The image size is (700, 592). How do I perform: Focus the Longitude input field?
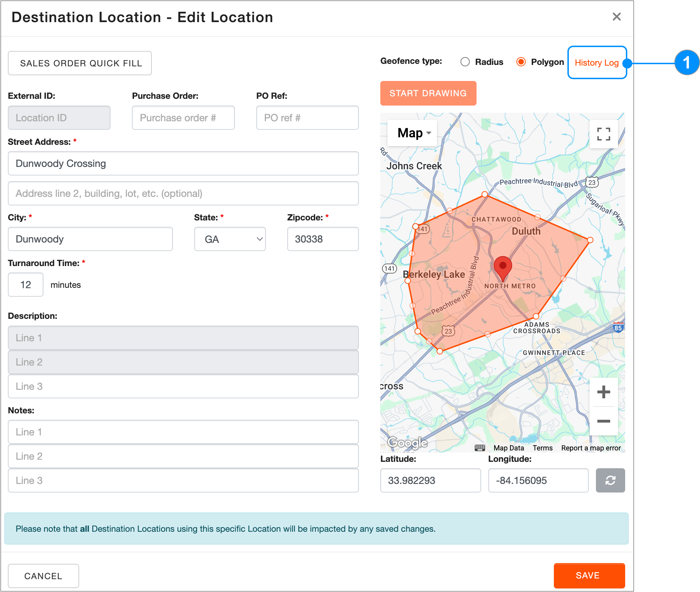[538, 480]
